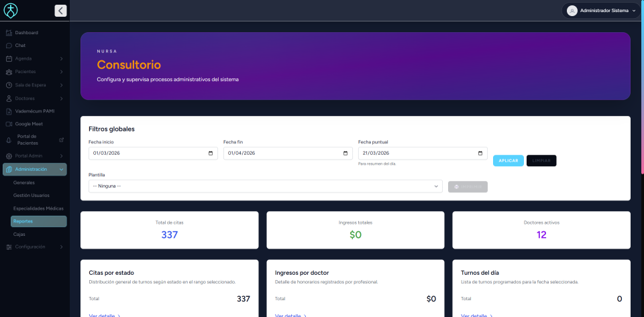Click the Portal de Pacientes external-link icon
Image resolution: width=644 pixels, height=317 pixels.
point(62,140)
